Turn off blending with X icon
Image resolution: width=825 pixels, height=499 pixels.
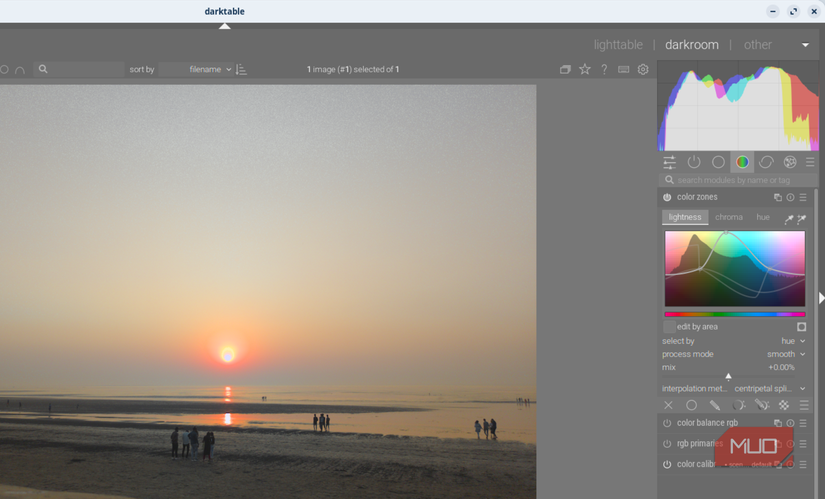tap(668, 405)
